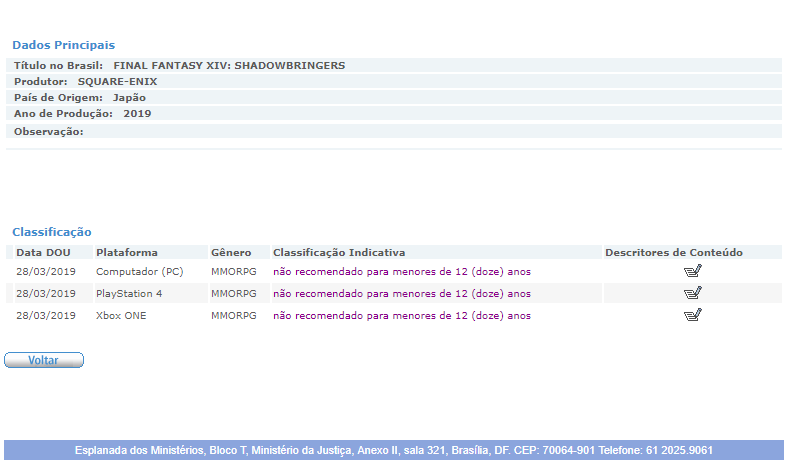
Task: Select the footer address text
Action: pos(394,450)
